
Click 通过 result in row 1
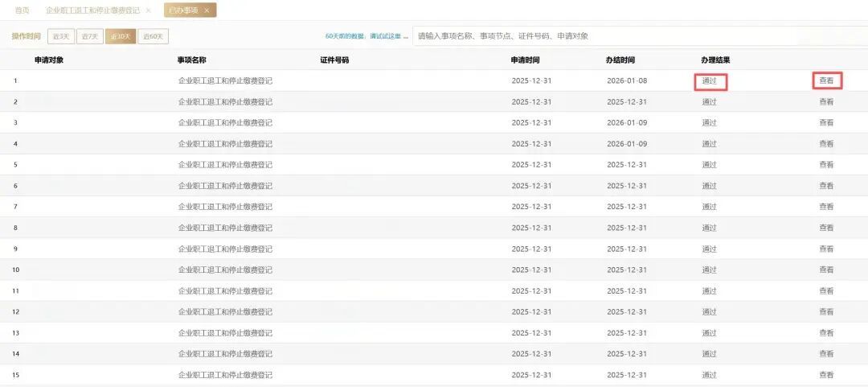(x=710, y=80)
